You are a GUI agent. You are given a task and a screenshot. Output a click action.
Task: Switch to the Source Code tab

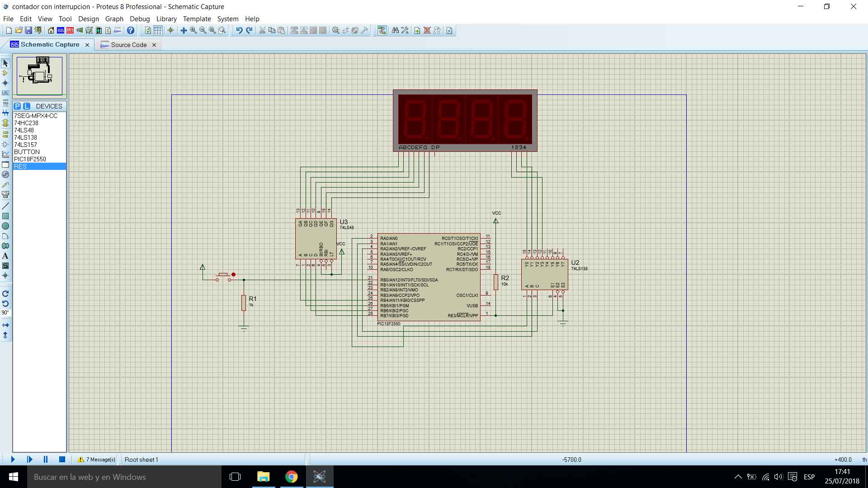coord(129,45)
